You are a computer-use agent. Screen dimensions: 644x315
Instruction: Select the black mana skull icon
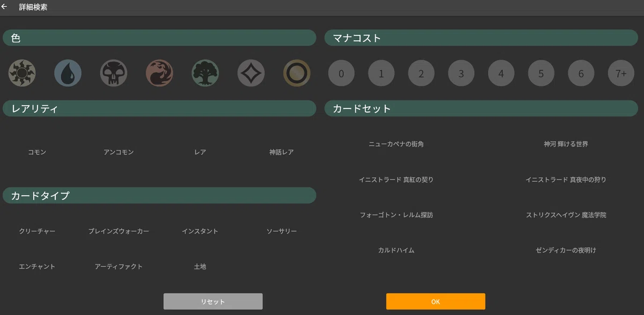pyautogui.click(x=114, y=73)
